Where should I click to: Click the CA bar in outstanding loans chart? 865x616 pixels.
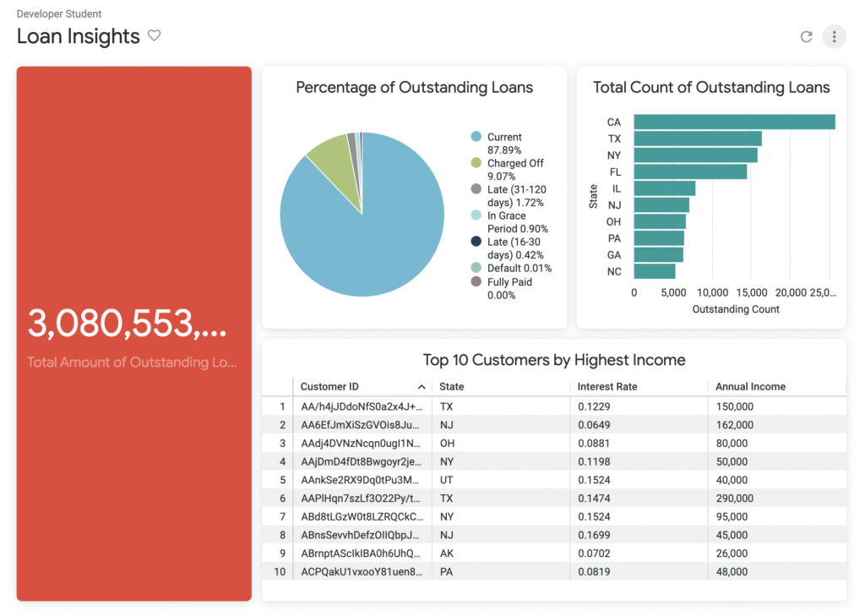click(733, 123)
